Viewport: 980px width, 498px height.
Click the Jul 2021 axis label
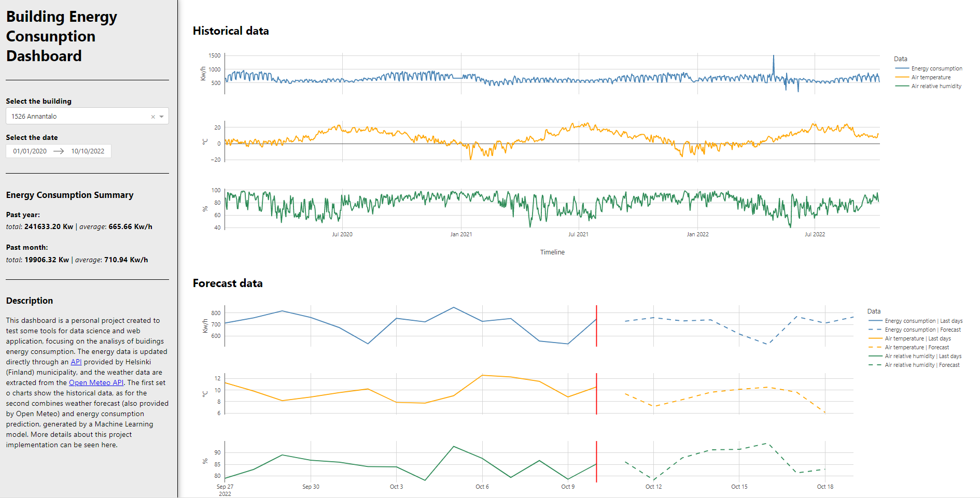point(578,234)
